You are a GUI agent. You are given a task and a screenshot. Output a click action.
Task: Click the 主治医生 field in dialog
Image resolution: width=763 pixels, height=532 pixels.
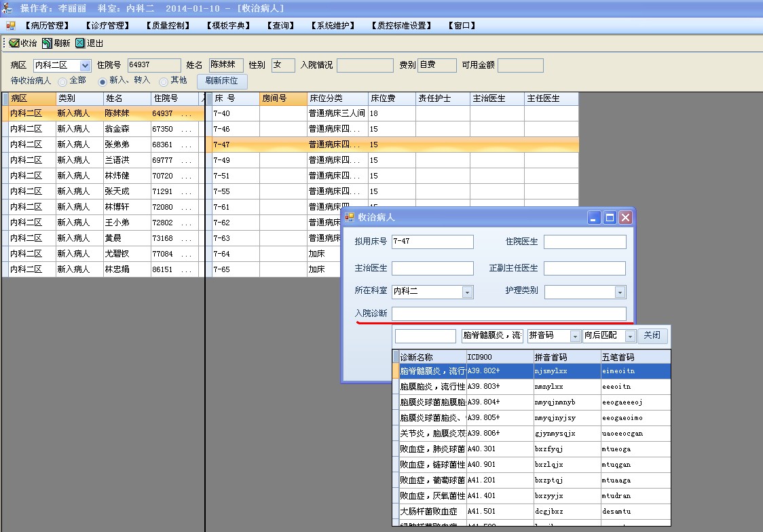pyautogui.click(x=432, y=269)
